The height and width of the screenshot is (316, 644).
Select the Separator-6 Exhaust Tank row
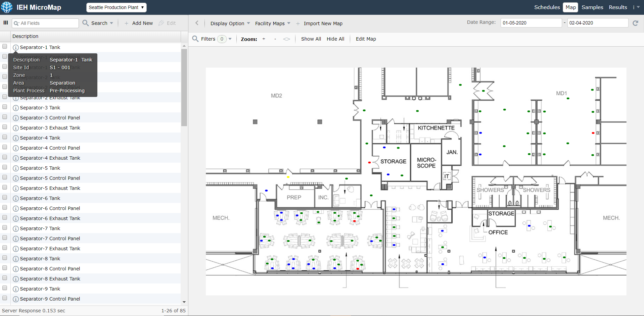coord(91,218)
